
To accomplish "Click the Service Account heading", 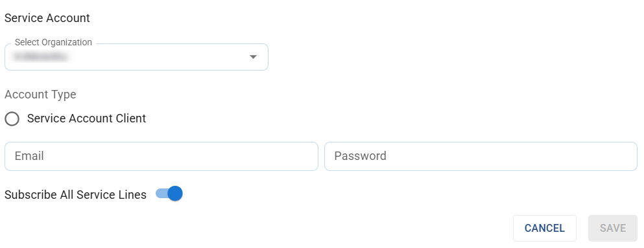I will 47,18.
